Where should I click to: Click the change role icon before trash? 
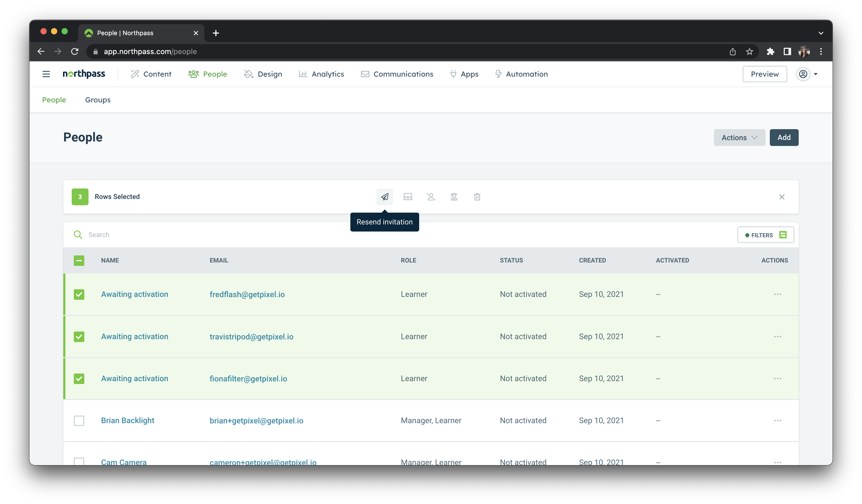pyautogui.click(x=454, y=197)
